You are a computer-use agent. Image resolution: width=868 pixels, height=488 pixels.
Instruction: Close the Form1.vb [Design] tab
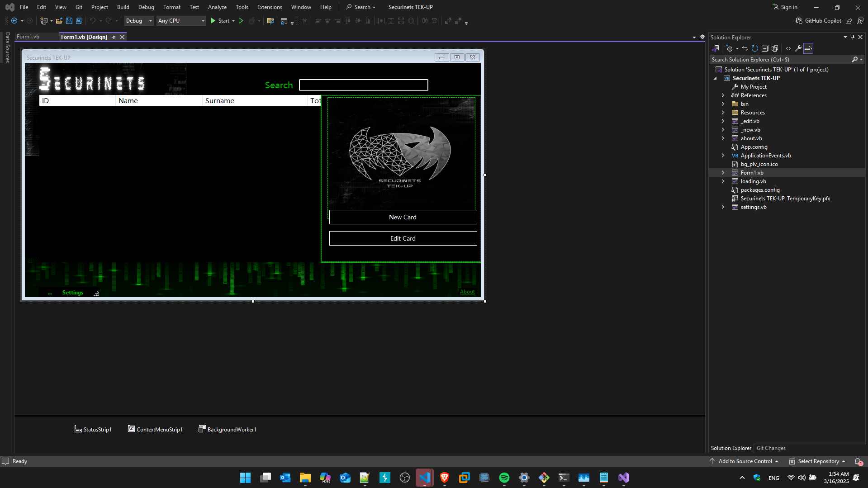[122, 37]
